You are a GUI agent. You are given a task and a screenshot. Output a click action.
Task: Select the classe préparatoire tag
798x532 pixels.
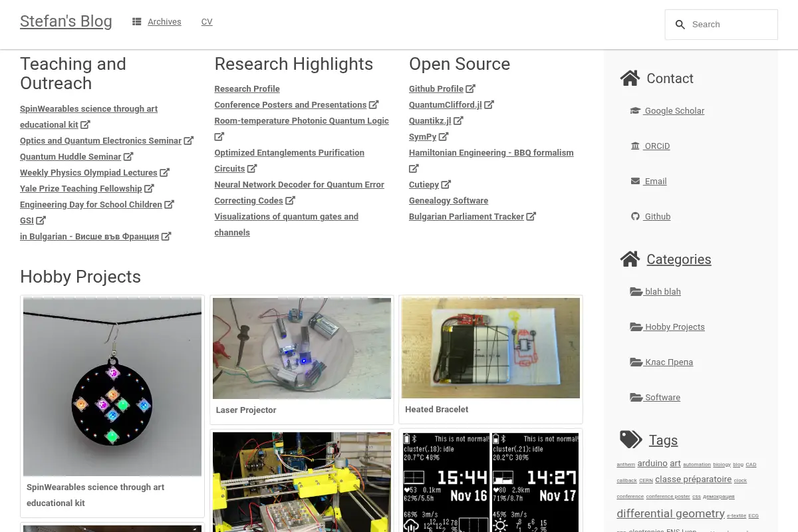coord(693,479)
